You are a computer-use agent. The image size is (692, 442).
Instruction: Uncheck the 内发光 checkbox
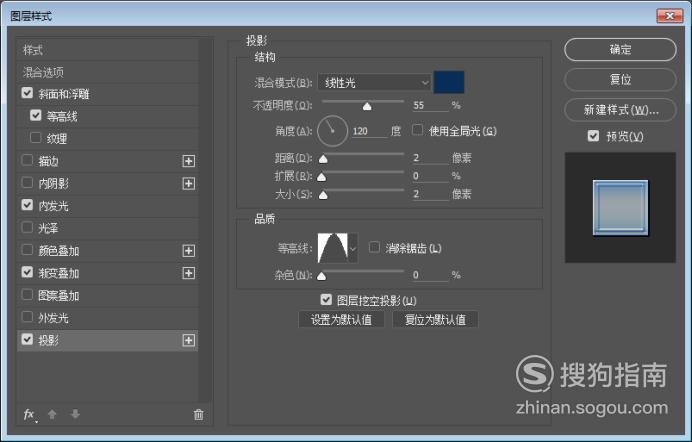(27, 205)
